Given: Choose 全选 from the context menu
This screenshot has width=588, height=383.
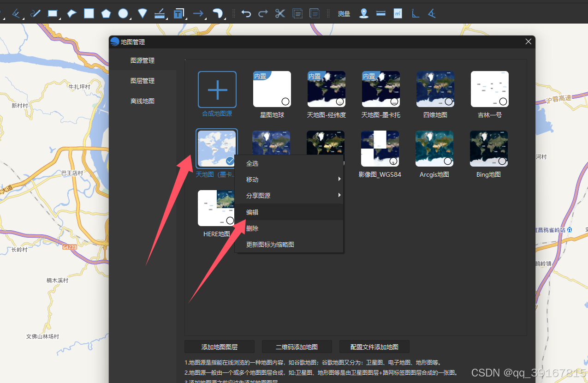Looking at the screenshot, I should pyautogui.click(x=289, y=163).
